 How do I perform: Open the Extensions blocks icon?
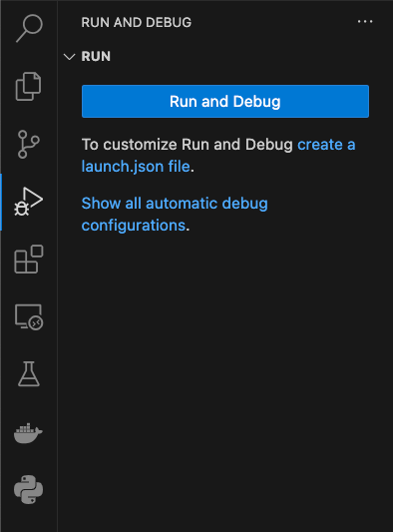pyautogui.click(x=29, y=260)
